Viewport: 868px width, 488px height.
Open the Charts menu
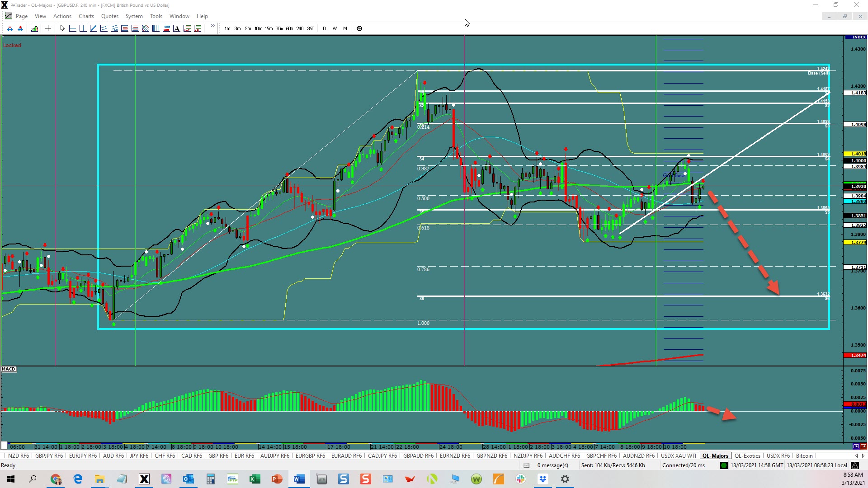pos(86,16)
